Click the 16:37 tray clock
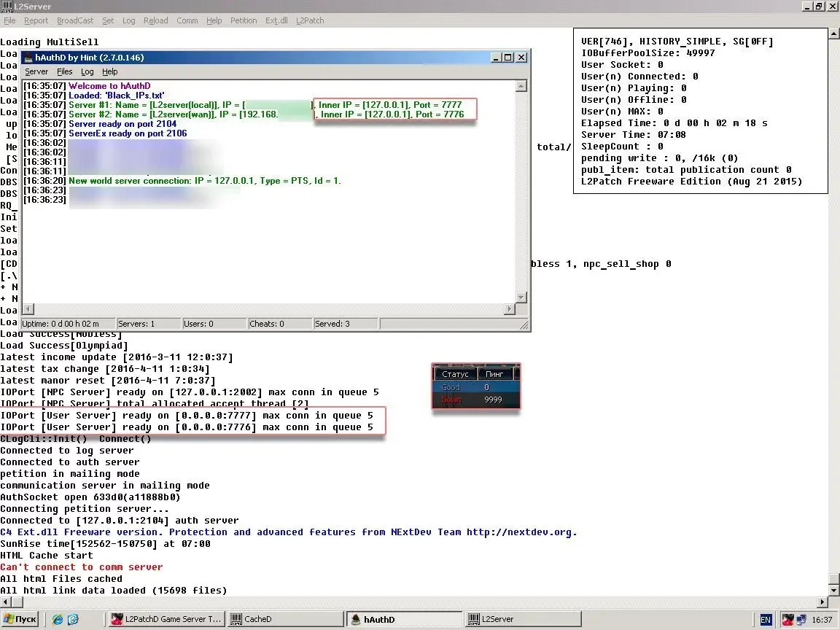Screen dimensions: 840x630 point(822,620)
